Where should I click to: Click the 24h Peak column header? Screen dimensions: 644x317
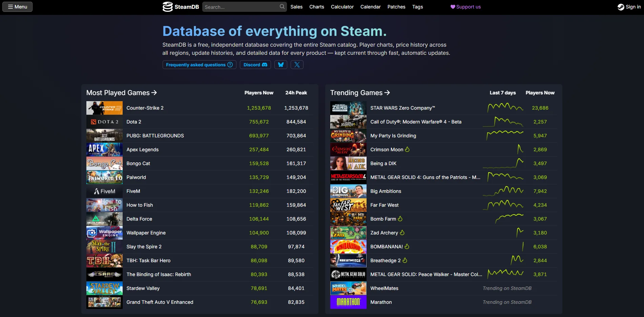pos(296,93)
